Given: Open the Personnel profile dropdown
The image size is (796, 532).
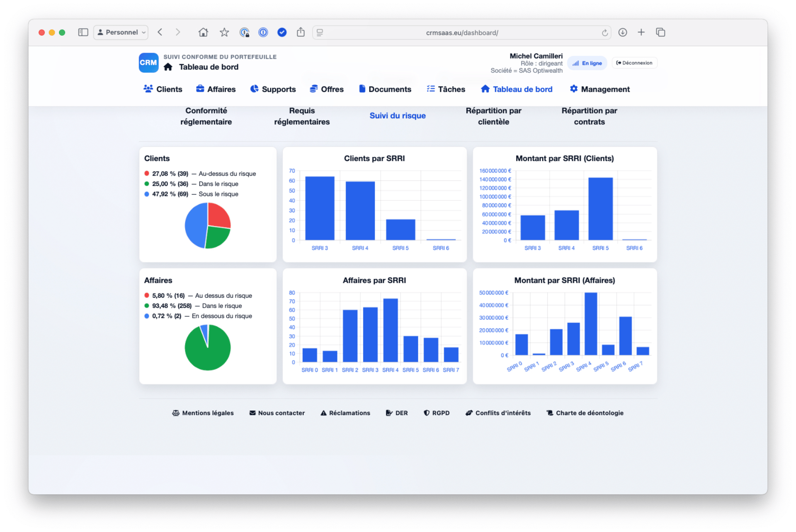Looking at the screenshot, I should point(121,32).
